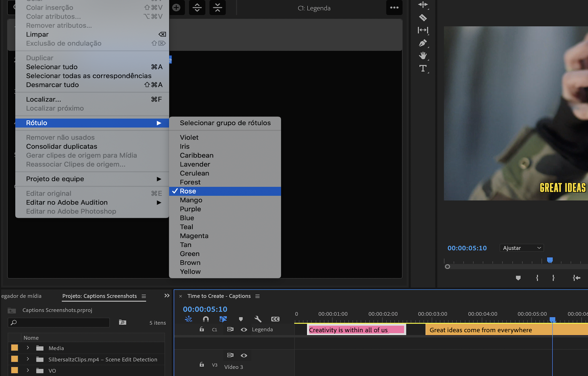
Task: Add a marker in the timeline header
Action: pos(241,319)
